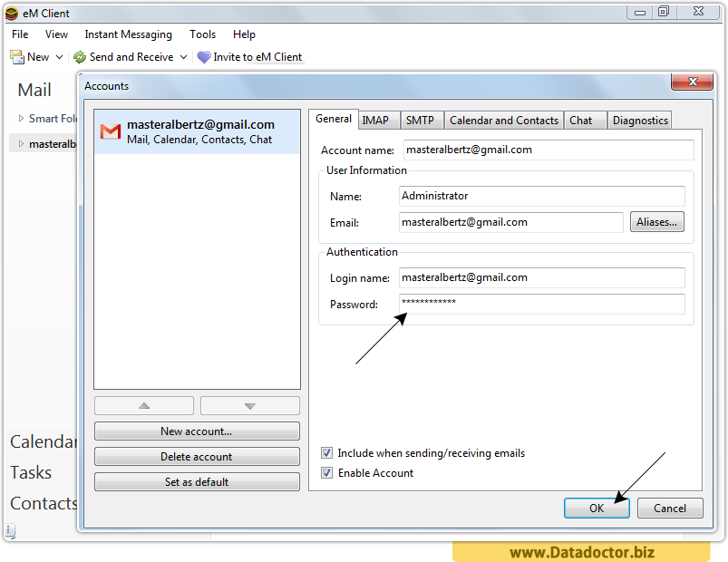Expand the masteralbertz account tree node
This screenshot has height=562, width=728.
(21, 144)
